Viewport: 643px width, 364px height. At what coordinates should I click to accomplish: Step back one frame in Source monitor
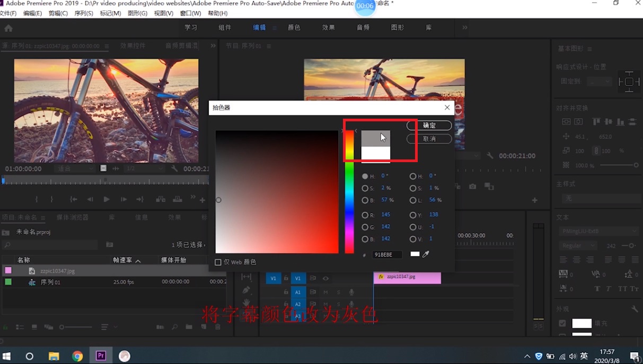(x=90, y=199)
